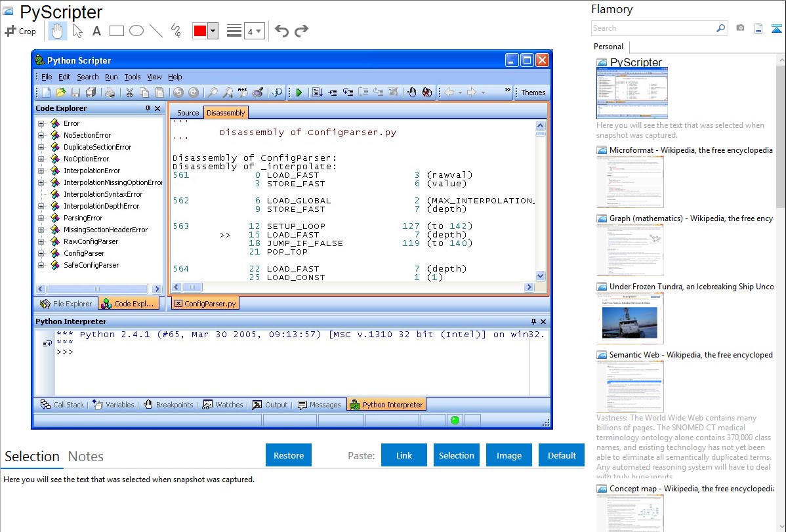Click the green Run arrow

299,92
